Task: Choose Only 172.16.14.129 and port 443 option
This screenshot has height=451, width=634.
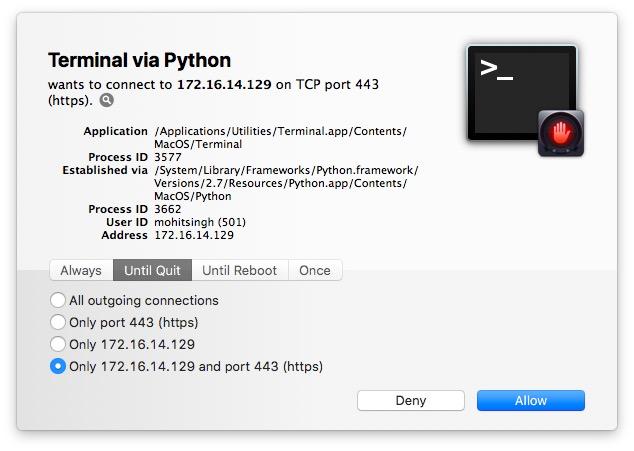Action: [58, 366]
